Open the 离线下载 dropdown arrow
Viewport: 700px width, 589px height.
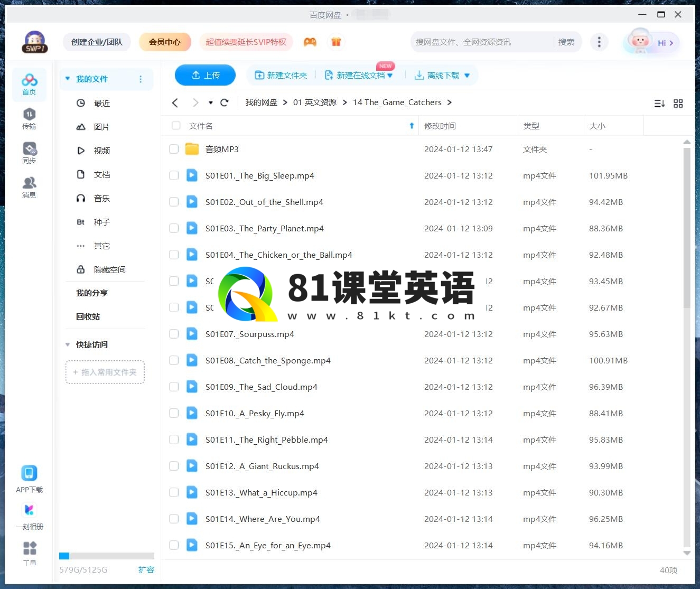point(467,76)
